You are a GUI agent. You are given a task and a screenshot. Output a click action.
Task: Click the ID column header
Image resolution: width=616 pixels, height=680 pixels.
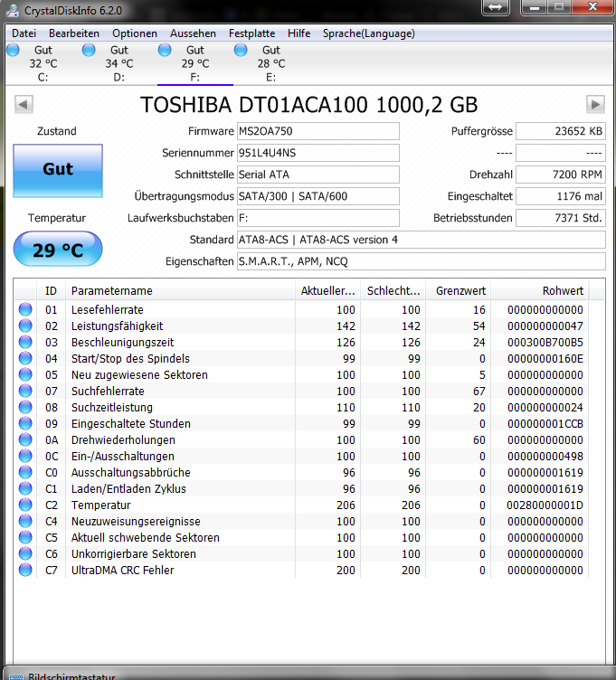51,290
